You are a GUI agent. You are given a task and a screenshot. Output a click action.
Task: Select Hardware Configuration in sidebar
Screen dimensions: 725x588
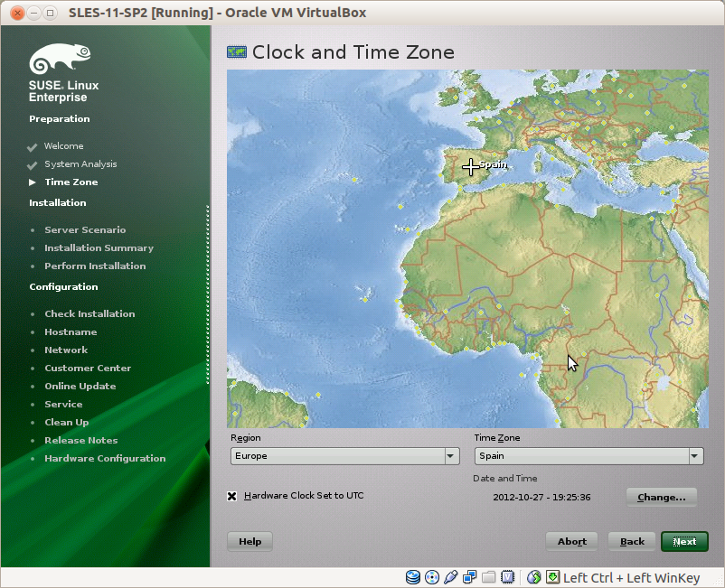click(x=105, y=458)
